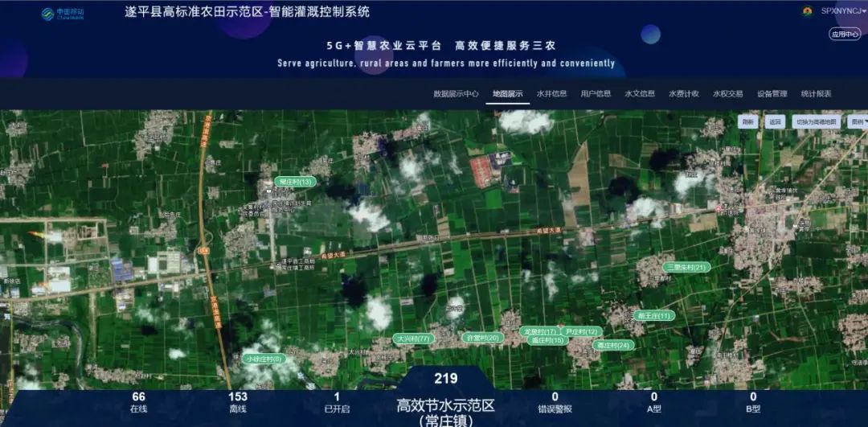Open the 设备管理 tab

[x=772, y=93]
